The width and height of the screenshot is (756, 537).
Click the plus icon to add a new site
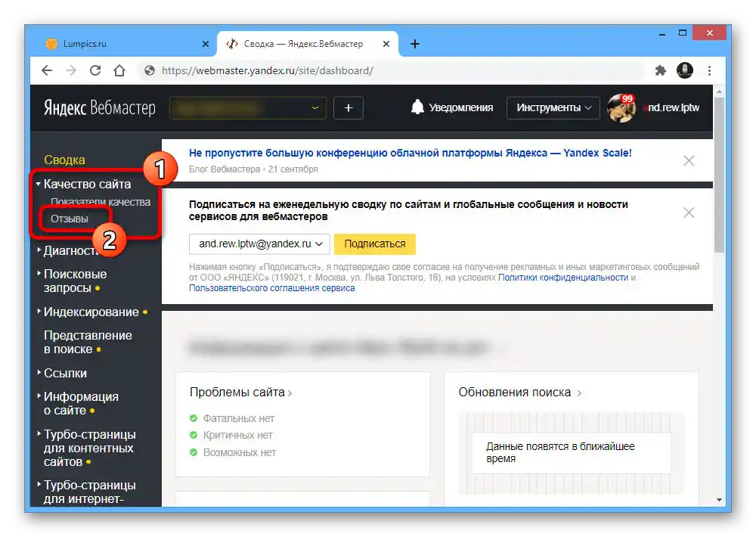(348, 107)
